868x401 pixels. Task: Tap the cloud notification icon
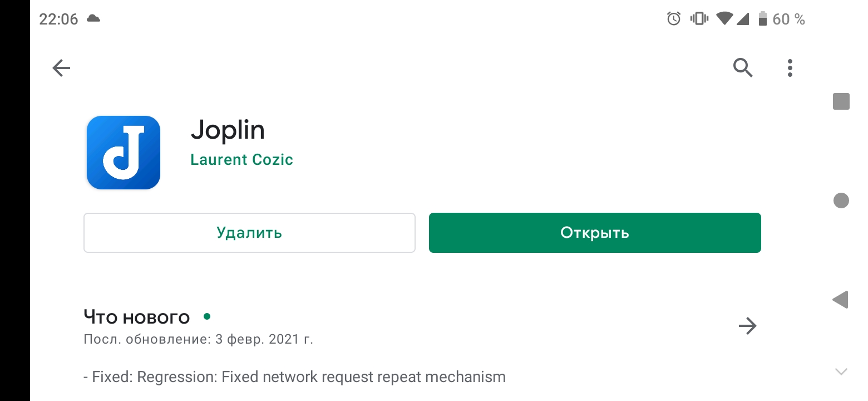[93, 19]
